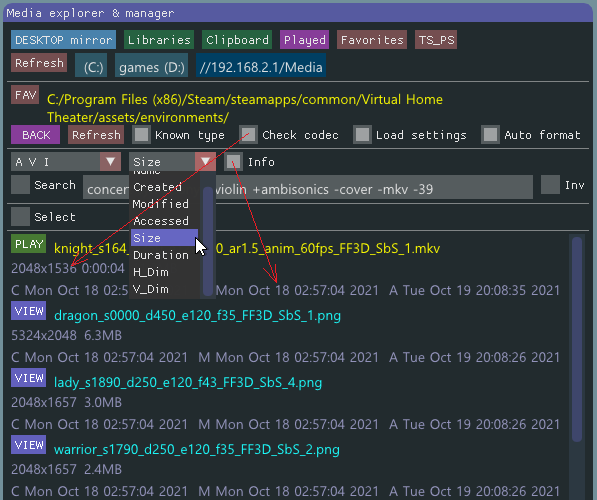Toggle the Load settings checkbox
597x500 pixels.
(x=362, y=135)
